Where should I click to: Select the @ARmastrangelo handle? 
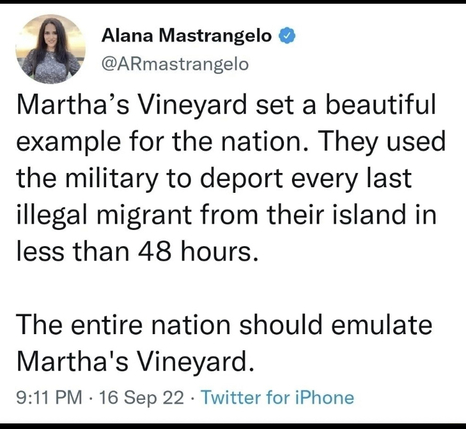(x=175, y=64)
